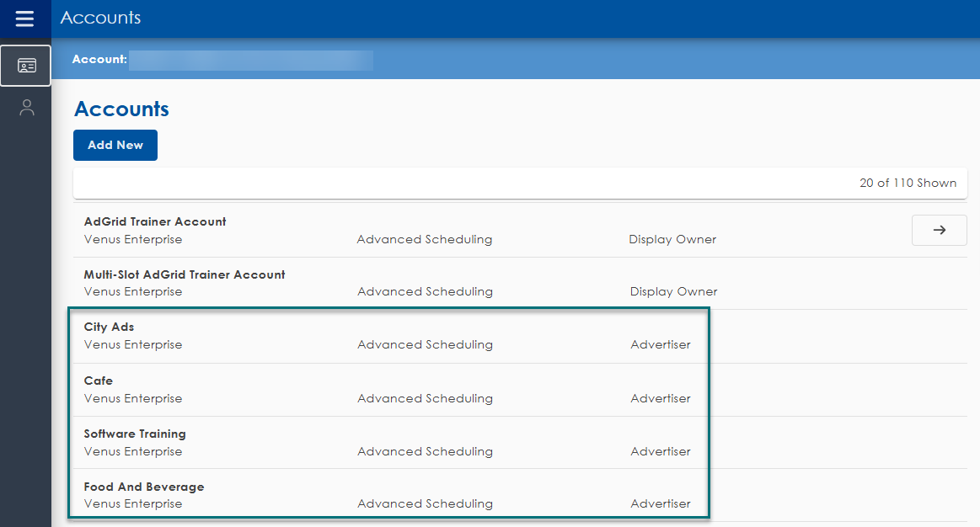Select the Food And Beverage account name
This screenshot has width=980, height=527.
click(x=144, y=487)
